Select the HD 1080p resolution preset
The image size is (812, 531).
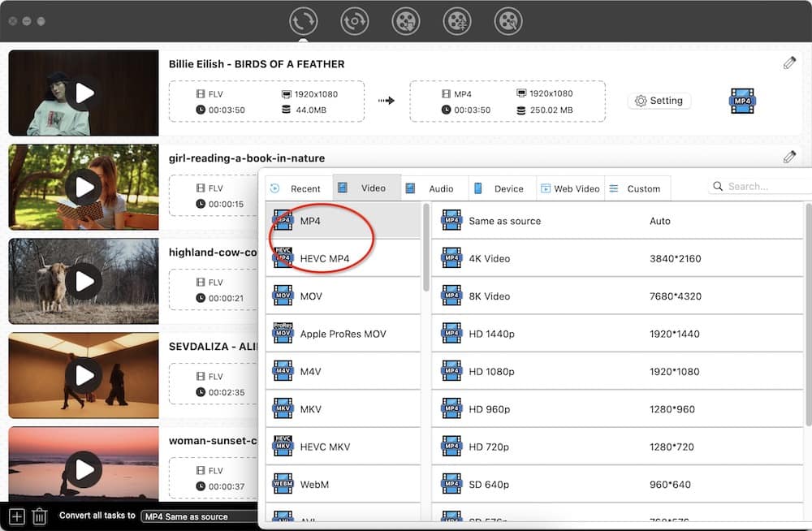(491, 371)
